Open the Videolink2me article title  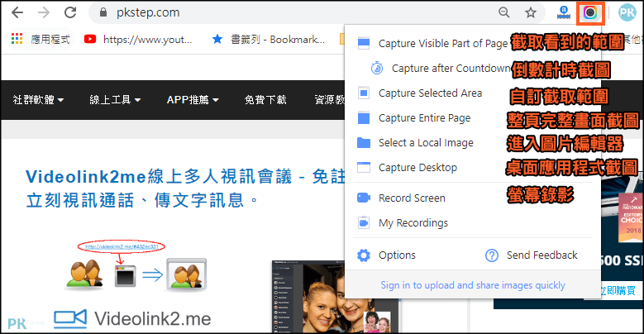pos(185,188)
